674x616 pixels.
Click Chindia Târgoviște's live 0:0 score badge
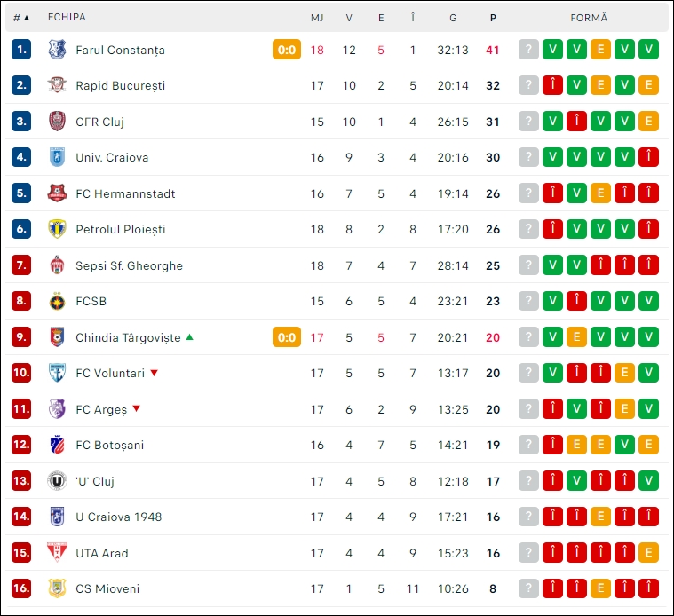(x=287, y=337)
